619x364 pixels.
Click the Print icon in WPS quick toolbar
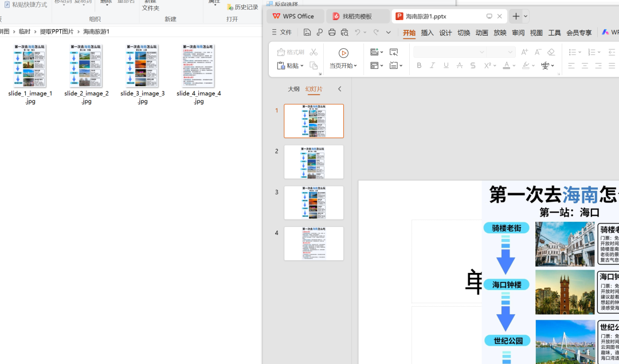[x=332, y=32]
